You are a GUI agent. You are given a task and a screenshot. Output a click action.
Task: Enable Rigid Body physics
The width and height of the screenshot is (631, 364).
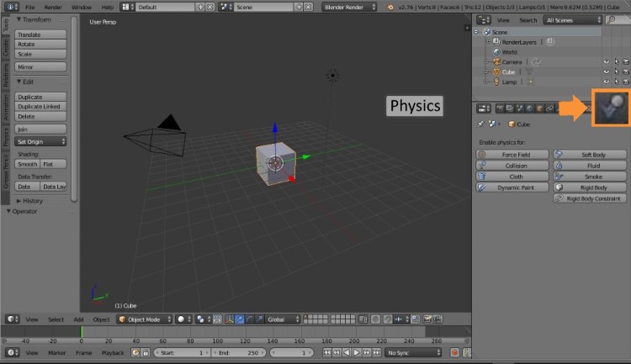[590, 187]
